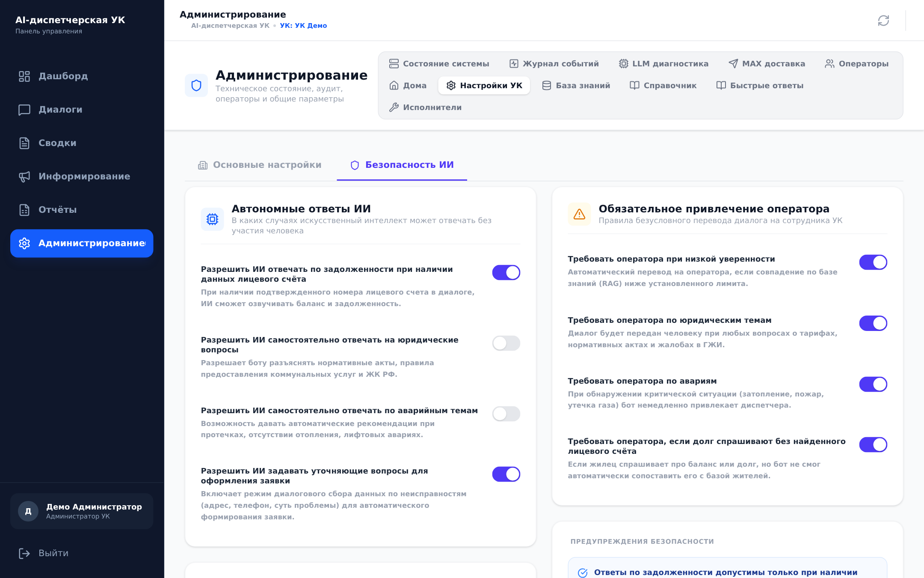Click the Операторы users icon
The width and height of the screenshot is (924, 578).
[x=830, y=64]
